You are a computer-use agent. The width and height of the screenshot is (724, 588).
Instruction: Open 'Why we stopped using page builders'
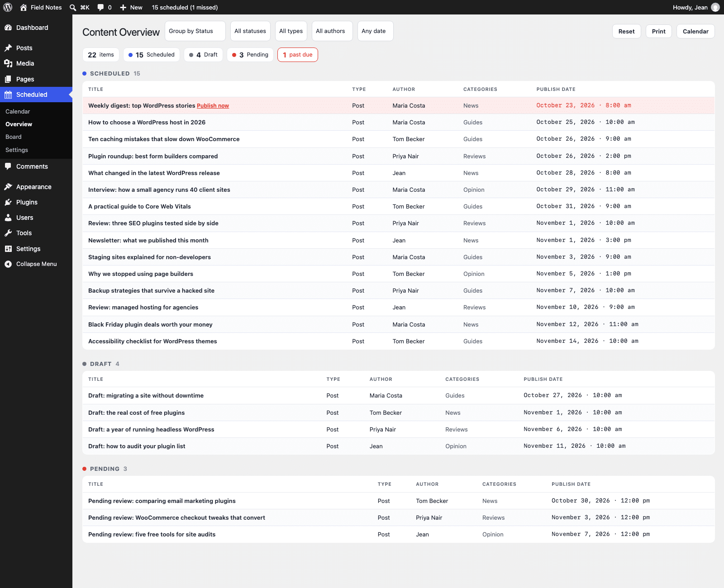point(141,274)
